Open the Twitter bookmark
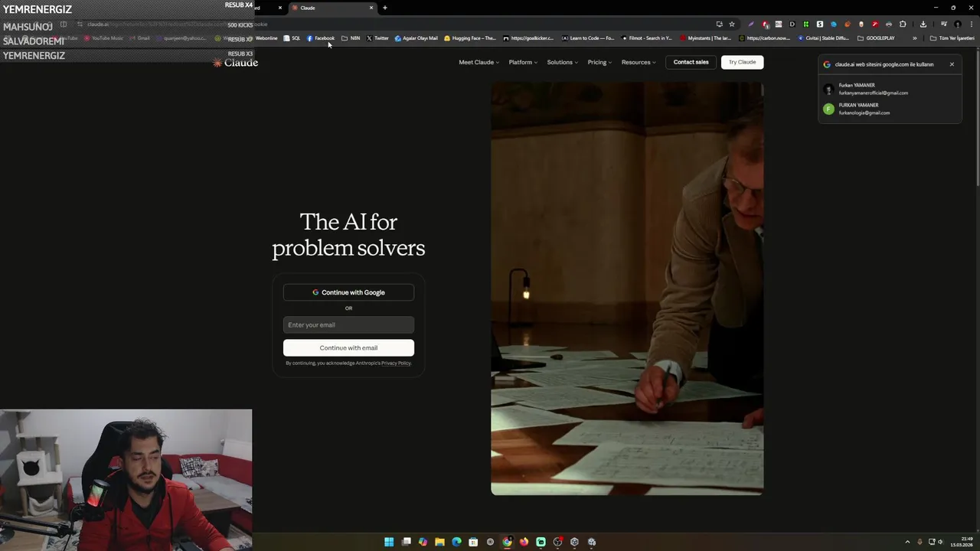The image size is (980, 551). [377, 38]
